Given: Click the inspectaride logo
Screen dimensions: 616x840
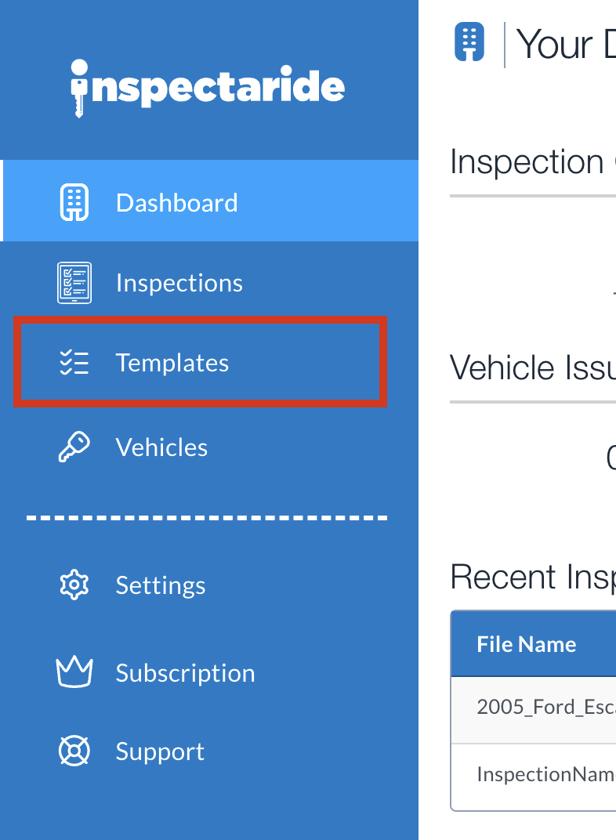Looking at the screenshot, I should [208, 88].
